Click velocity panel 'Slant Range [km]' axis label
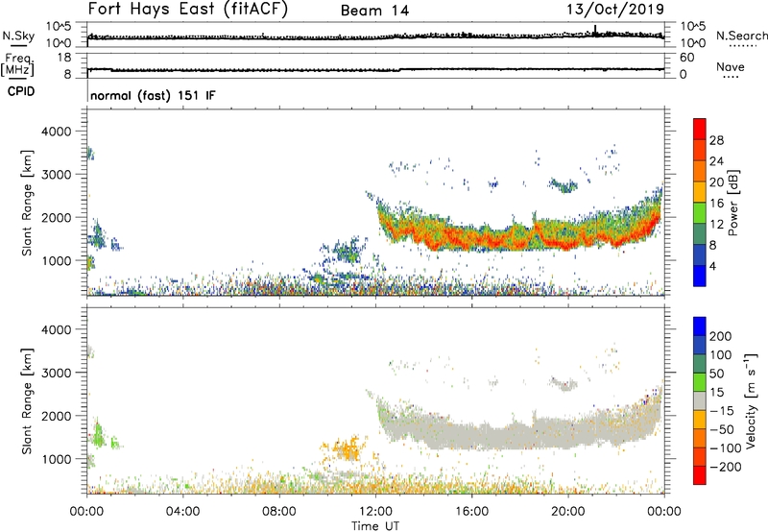The width and height of the screenshot is (768, 532). (27, 401)
